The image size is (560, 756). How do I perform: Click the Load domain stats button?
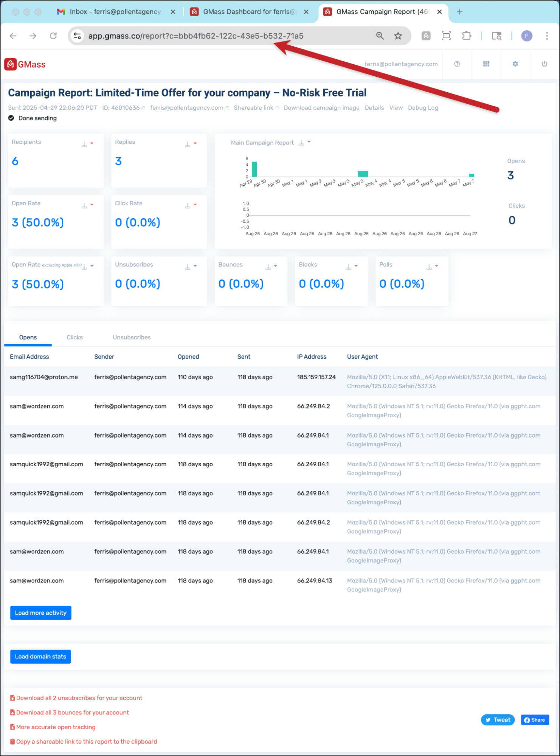[x=40, y=657]
